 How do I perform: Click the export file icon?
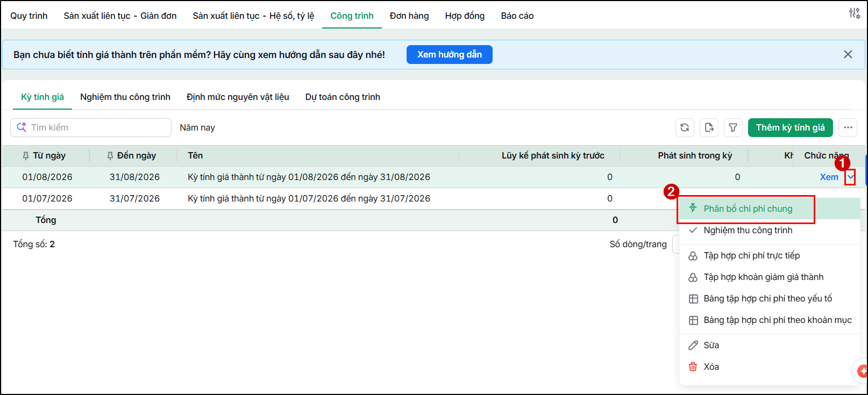click(x=709, y=127)
